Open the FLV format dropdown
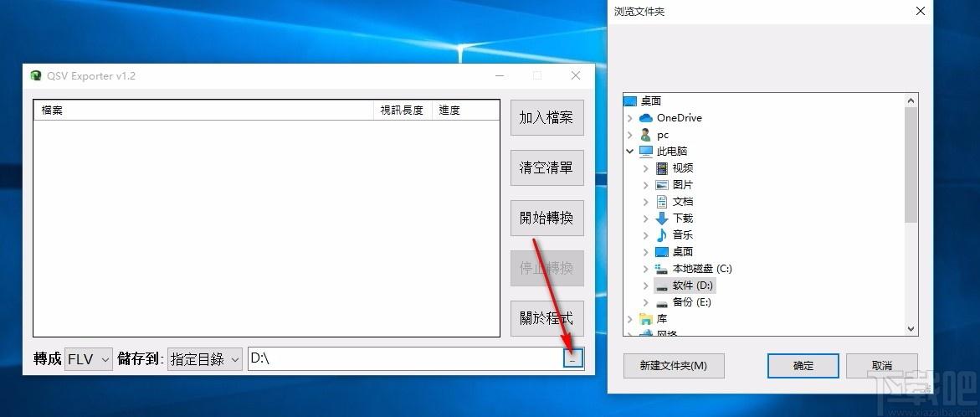The width and height of the screenshot is (980, 417). [x=89, y=359]
